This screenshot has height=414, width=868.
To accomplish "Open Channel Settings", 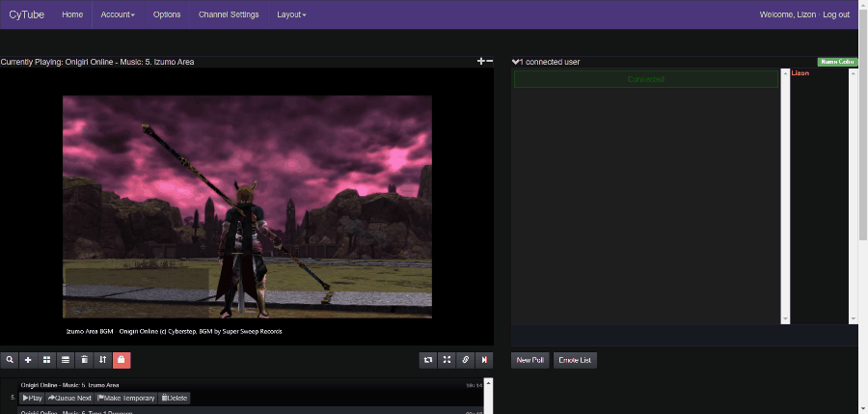I will [x=229, y=14].
